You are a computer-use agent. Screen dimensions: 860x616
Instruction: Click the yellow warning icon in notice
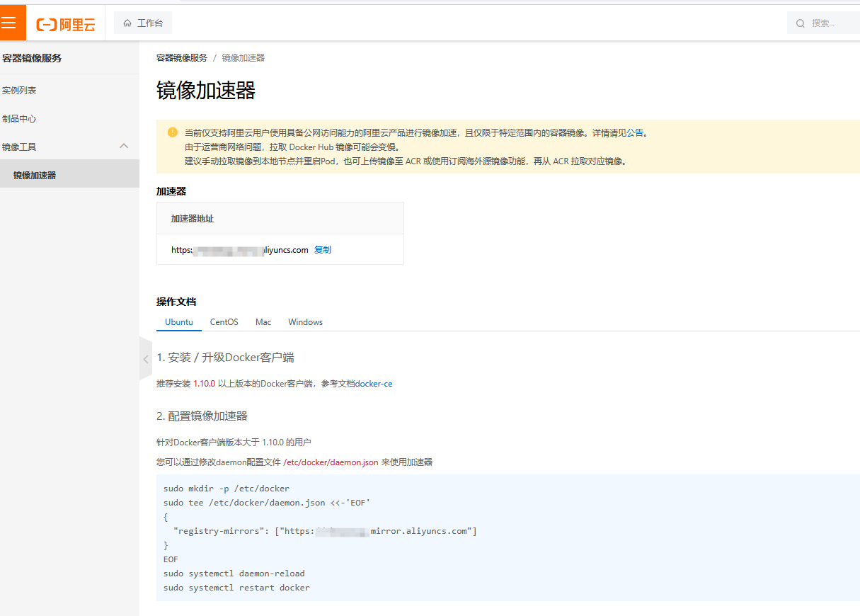pos(173,132)
